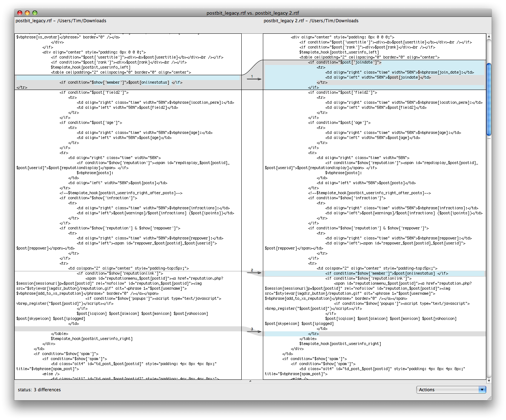Click the '$post[joindate]</td>' line in right pane
The image size is (506, 420).
click(378, 77)
